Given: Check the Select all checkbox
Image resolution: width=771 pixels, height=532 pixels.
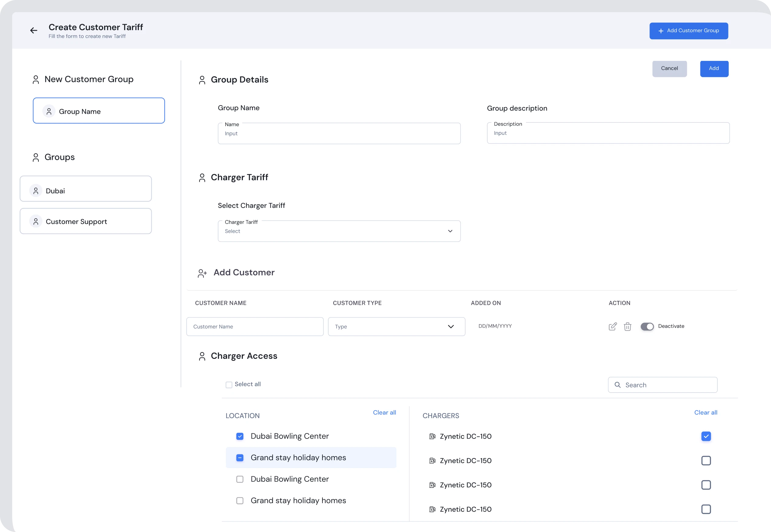Looking at the screenshot, I should pyautogui.click(x=229, y=385).
